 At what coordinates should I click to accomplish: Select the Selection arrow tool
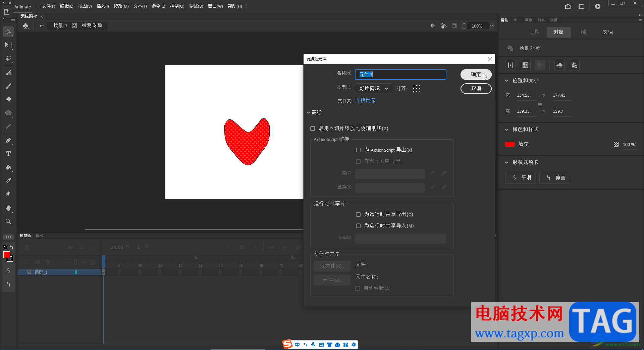click(8, 32)
